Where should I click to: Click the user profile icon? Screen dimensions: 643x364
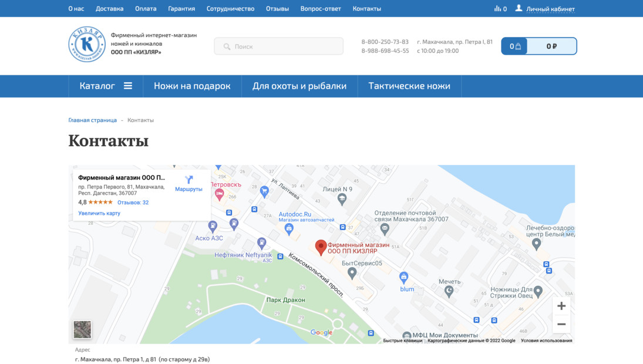click(x=519, y=8)
